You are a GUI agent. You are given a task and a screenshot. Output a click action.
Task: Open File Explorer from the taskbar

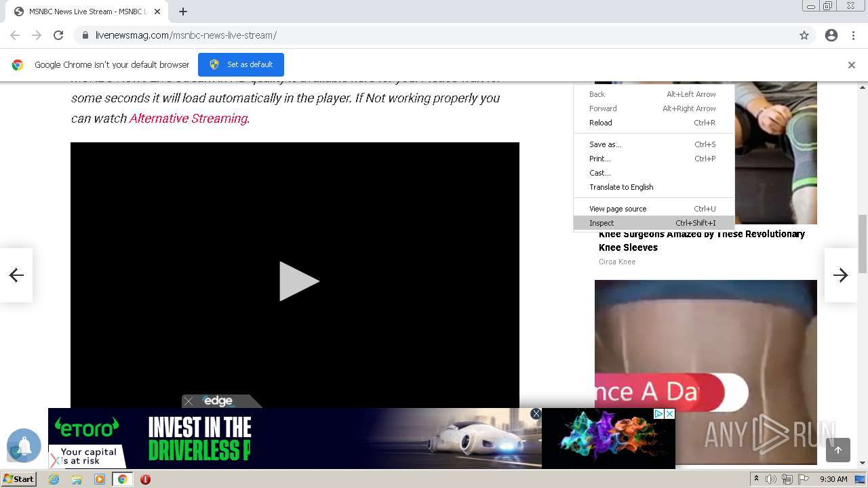pyautogui.click(x=77, y=479)
